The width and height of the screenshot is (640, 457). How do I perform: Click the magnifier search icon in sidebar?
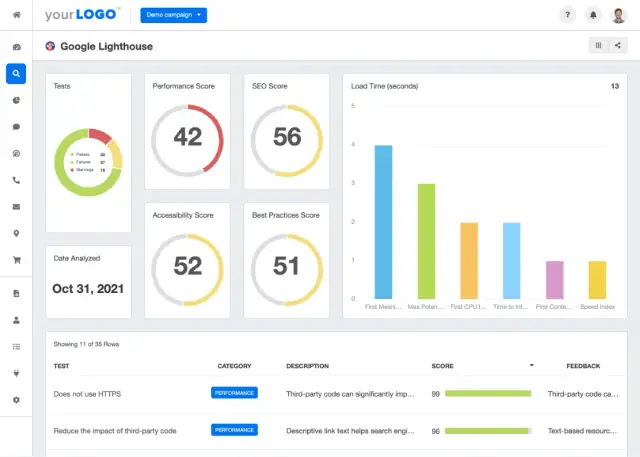point(16,74)
